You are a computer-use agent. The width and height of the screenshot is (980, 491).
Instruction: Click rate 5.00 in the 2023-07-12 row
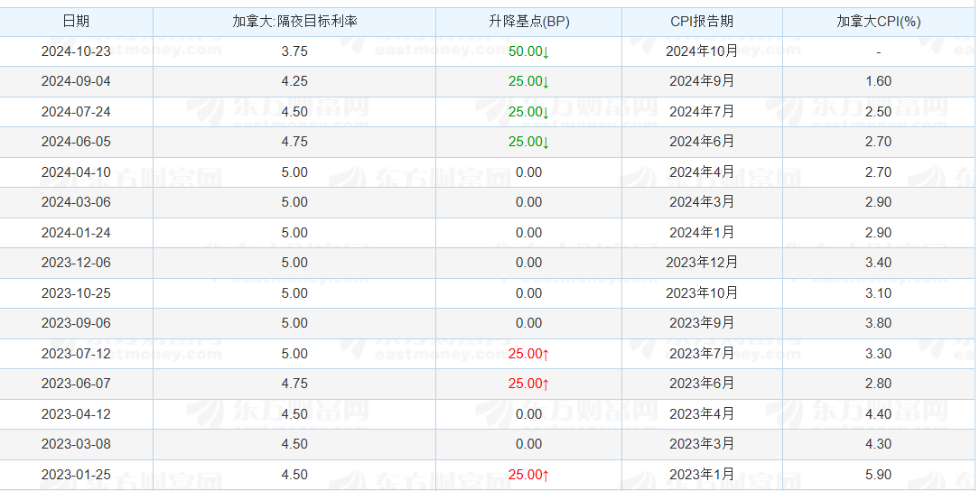[x=294, y=354]
